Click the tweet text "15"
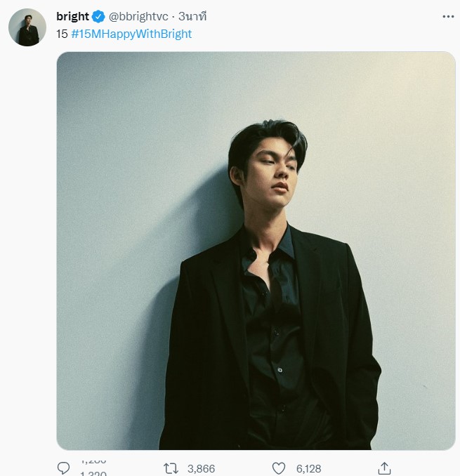This screenshot has width=460, height=476. tap(62, 33)
